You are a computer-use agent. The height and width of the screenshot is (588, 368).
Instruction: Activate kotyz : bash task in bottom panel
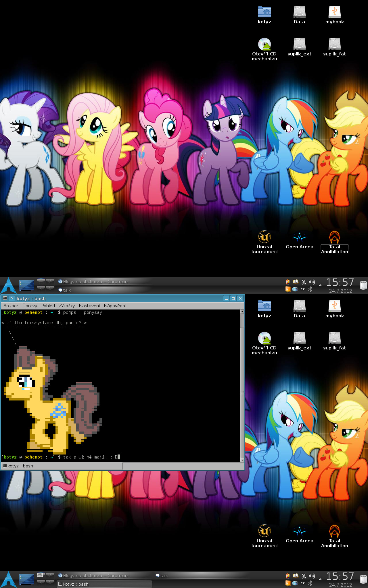point(104,584)
